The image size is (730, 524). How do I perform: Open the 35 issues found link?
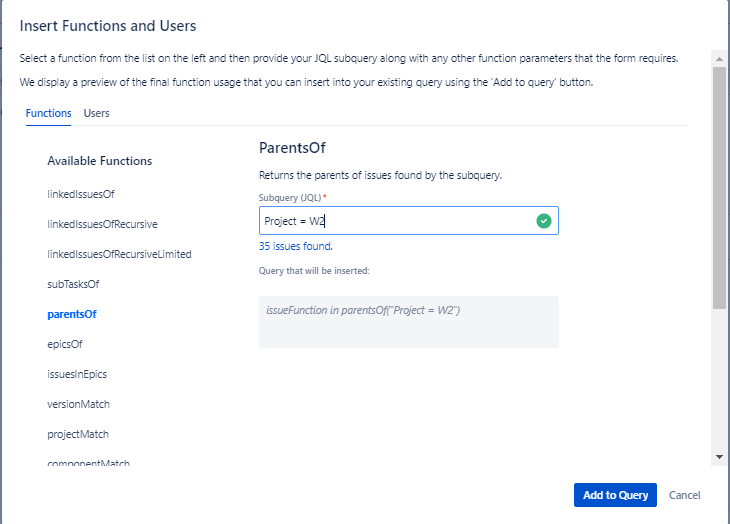click(x=296, y=246)
